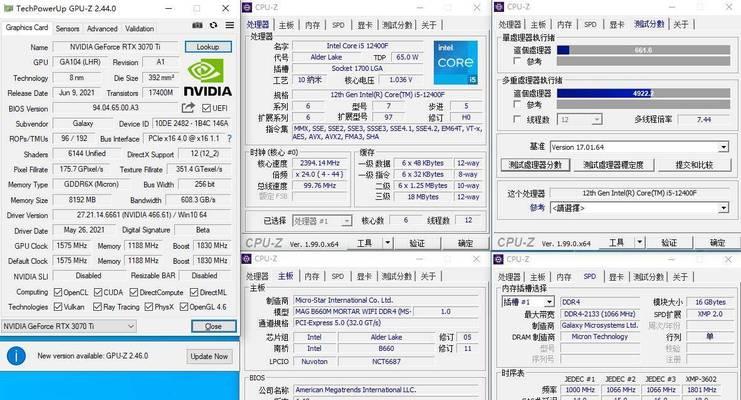Click 测试处理器分数 button
Viewport: 741px width, 400px height.
click(535, 165)
